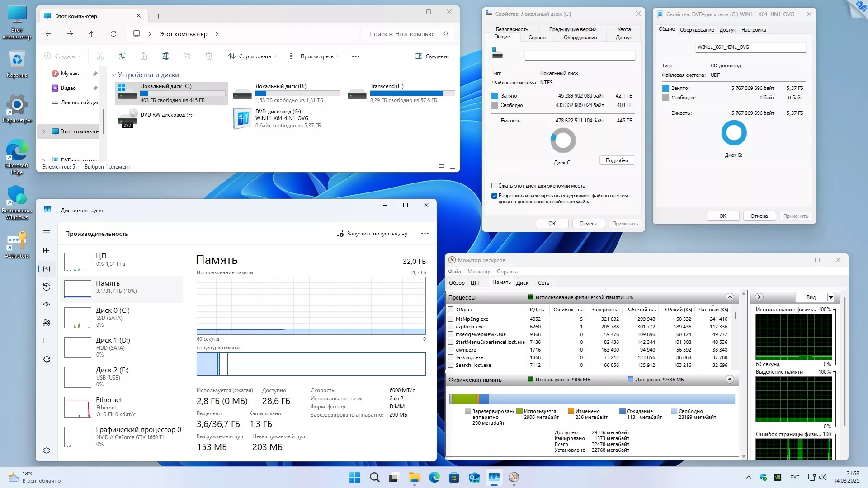Open Users section in Task Manager sidebar
The image size is (868, 488).
tap(47, 323)
